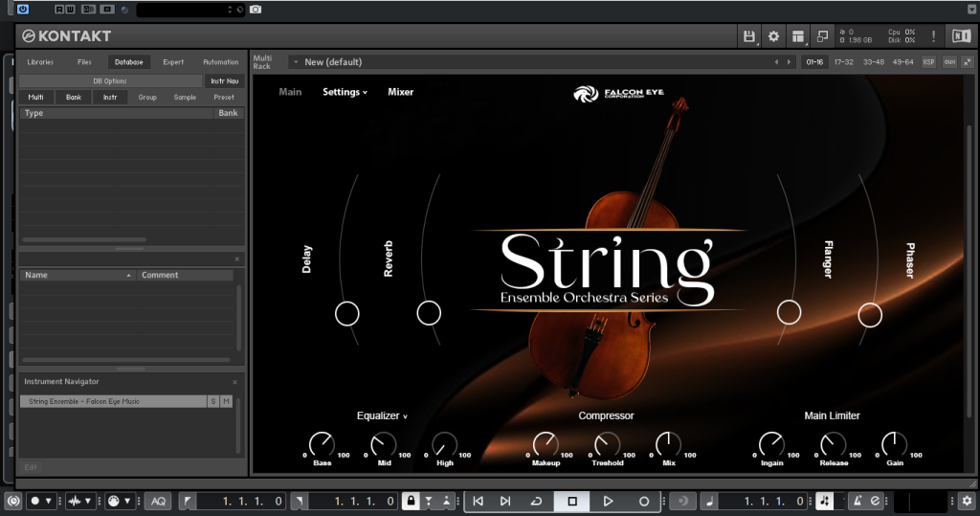980x516 pixels.
Task: Click the DB Options button
Action: pos(109,81)
